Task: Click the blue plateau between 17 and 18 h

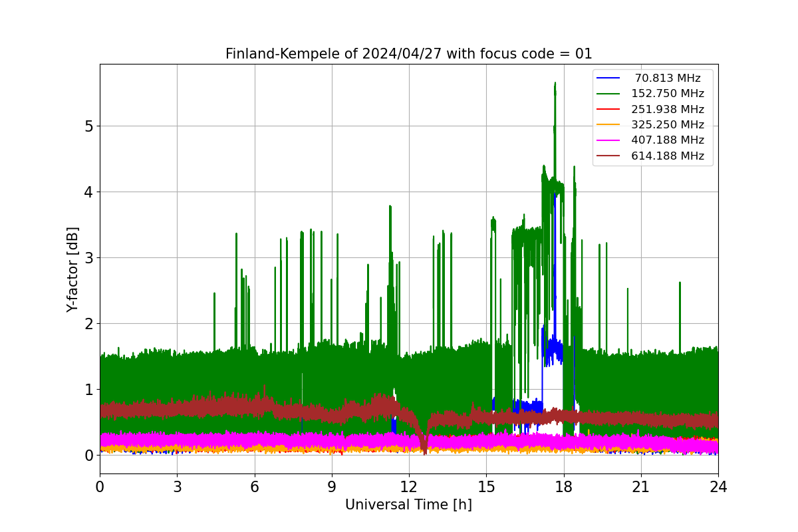Action: (x=552, y=350)
